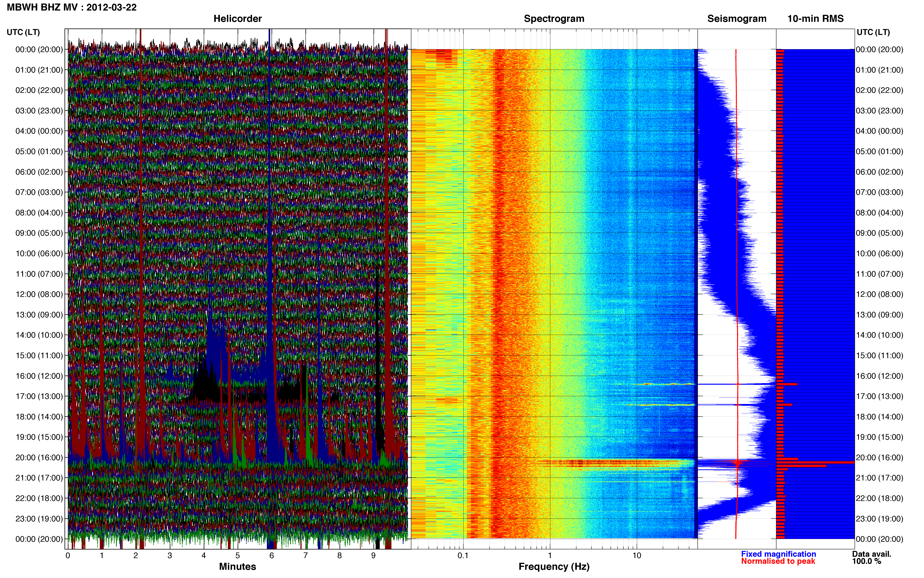924x578 pixels.
Task: Click right time label '02:00 (22:00)'
Action: pos(880,90)
